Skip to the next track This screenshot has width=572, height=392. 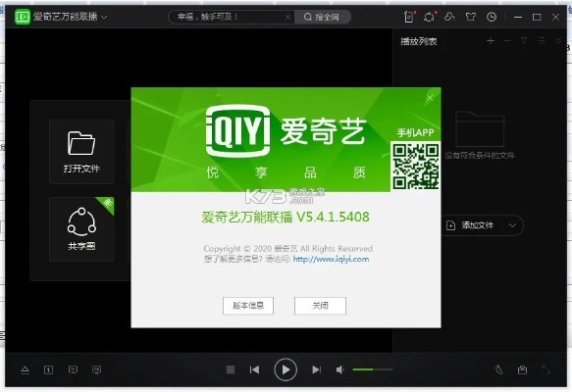tap(316, 369)
